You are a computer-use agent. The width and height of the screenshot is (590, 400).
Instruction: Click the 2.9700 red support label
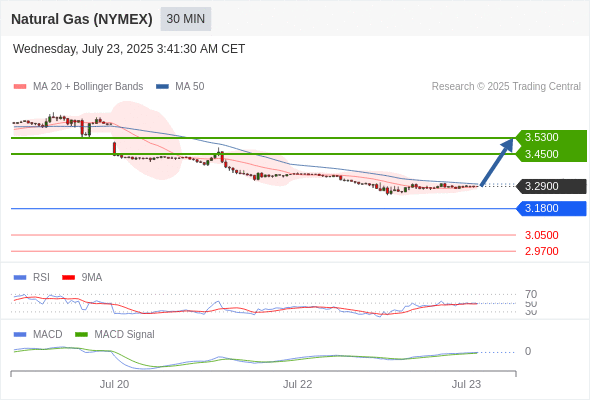(541, 251)
